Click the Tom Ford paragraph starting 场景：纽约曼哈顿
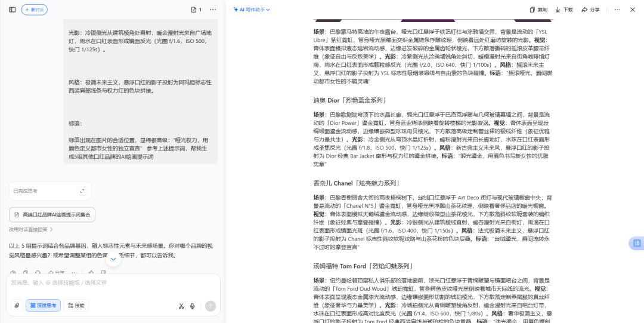644x323 pixels. [x=431, y=301]
